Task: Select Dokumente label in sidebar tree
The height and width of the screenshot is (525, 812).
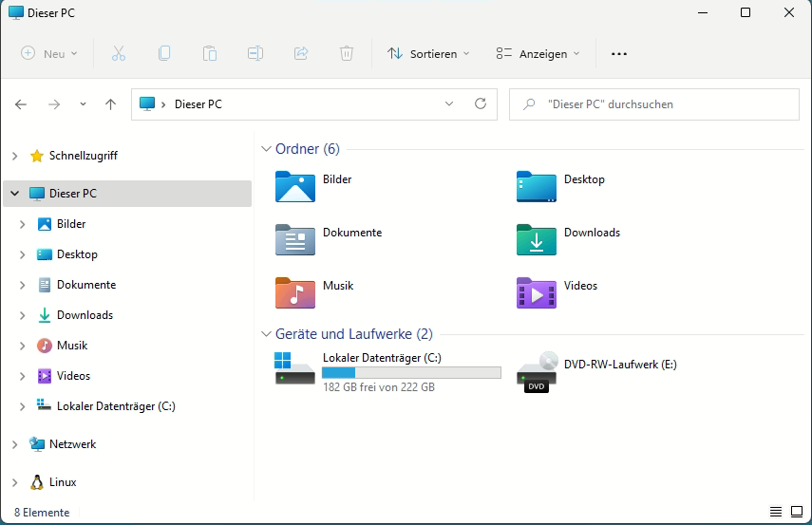Action: (86, 285)
